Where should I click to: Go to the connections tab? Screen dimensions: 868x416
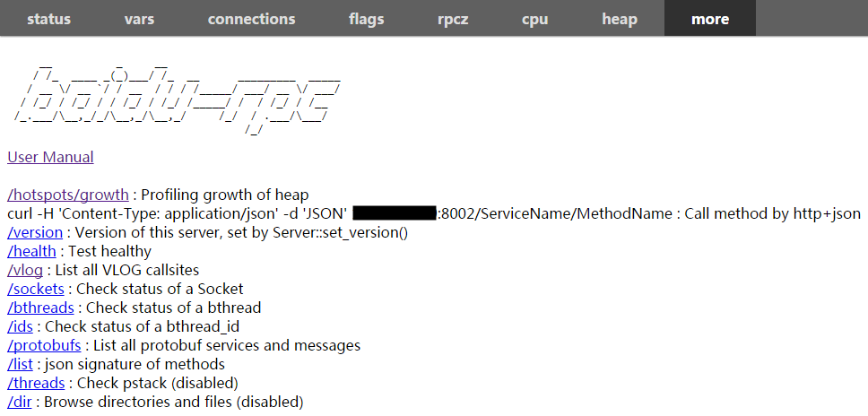[x=251, y=19]
